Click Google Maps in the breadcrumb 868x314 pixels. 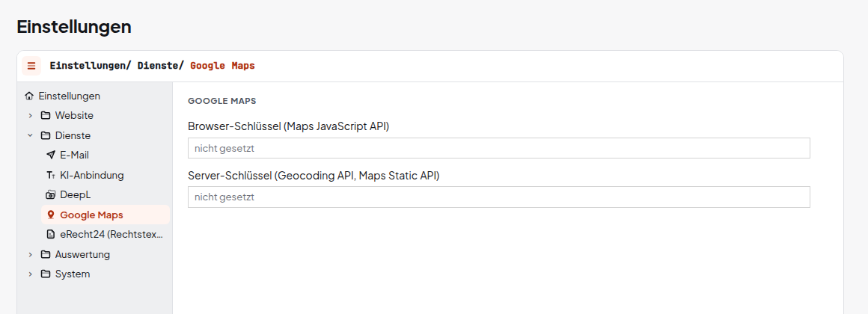pyautogui.click(x=222, y=66)
